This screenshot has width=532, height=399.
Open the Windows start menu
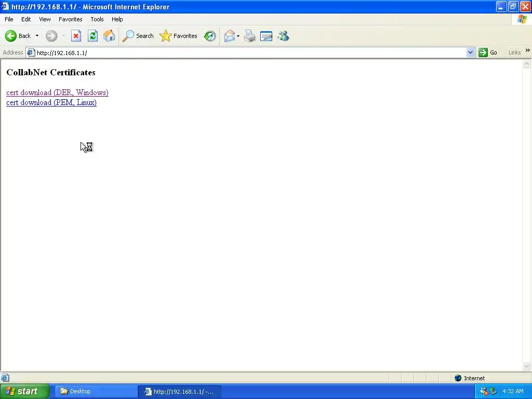[25, 391]
